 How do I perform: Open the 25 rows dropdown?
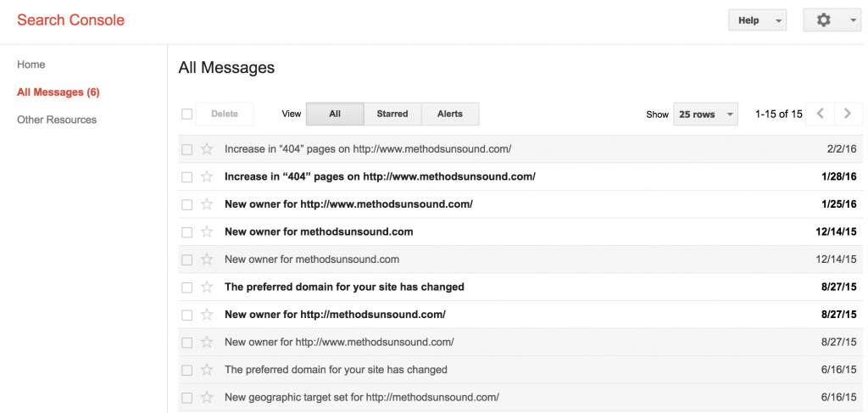pos(705,114)
